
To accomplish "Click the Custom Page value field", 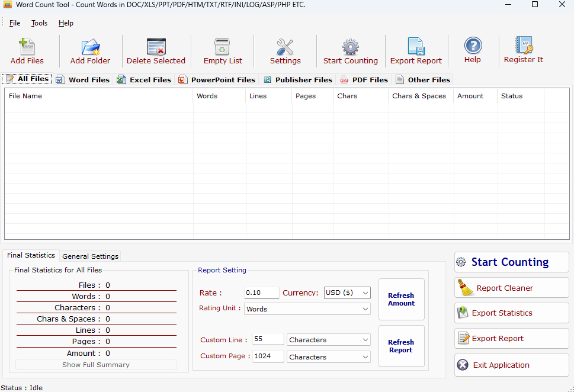I will pyautogui.click(x=268, y=356).
